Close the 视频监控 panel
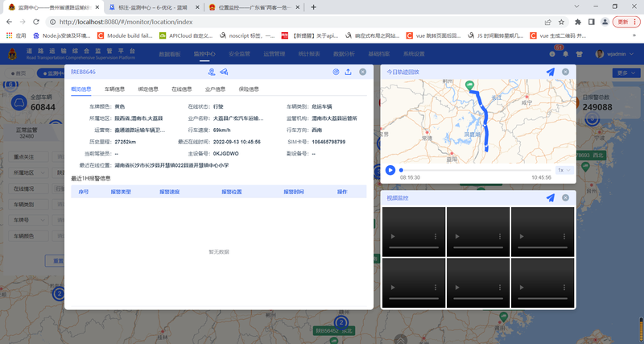Screen dimensions: 644x344 [566, 198]
